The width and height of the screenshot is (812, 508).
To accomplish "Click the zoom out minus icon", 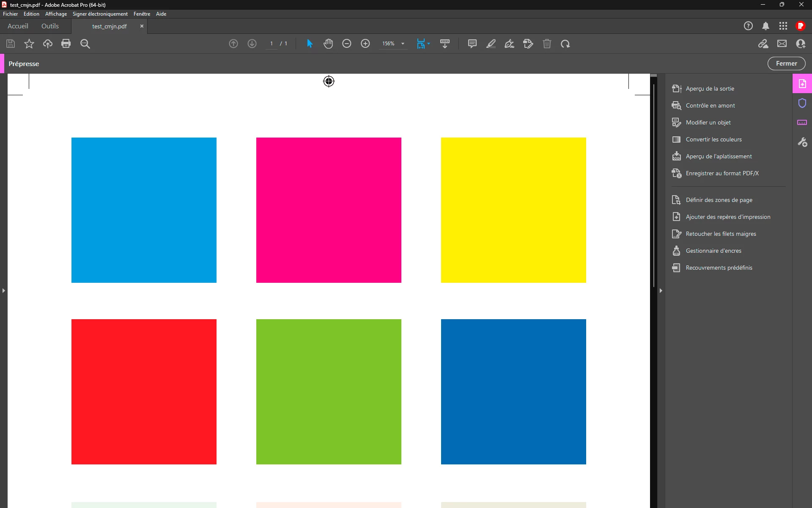I will click(x=347, y=44).
